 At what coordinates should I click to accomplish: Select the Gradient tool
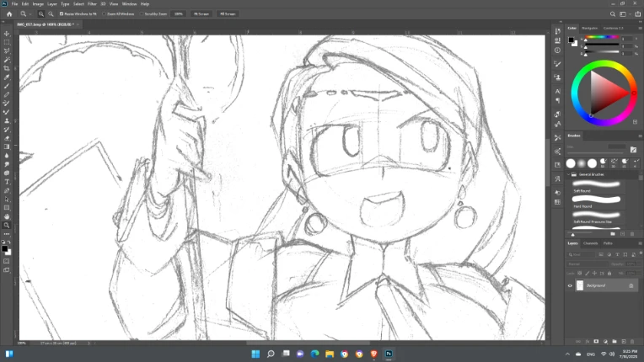pos(7,146)
